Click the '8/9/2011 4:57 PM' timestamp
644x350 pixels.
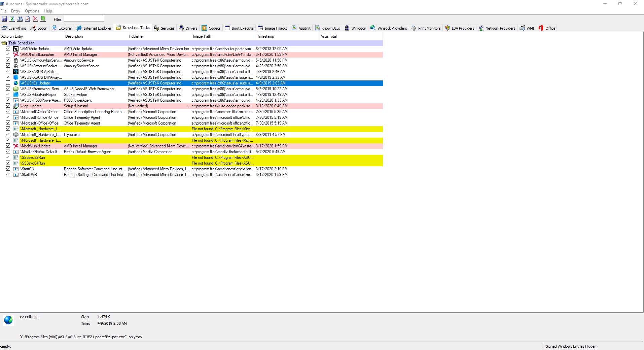coord(271,135)
